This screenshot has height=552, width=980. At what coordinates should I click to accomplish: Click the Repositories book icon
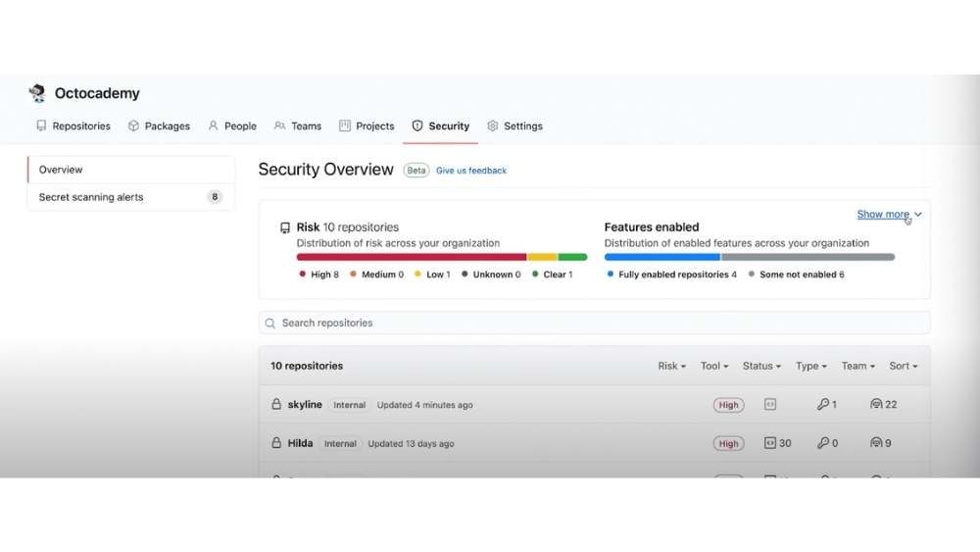pyautogui.click(x=41, y=125)
